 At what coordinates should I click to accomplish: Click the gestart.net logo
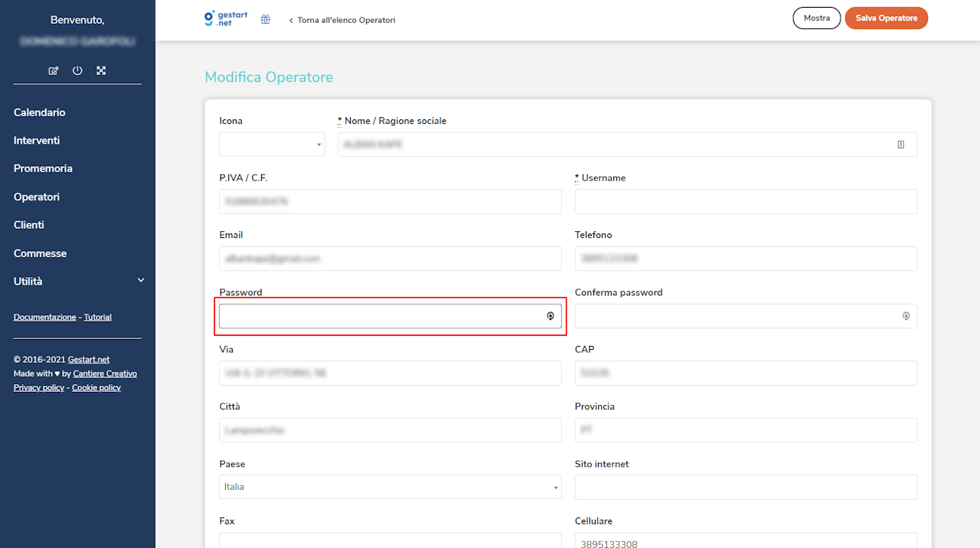(226, 18)
